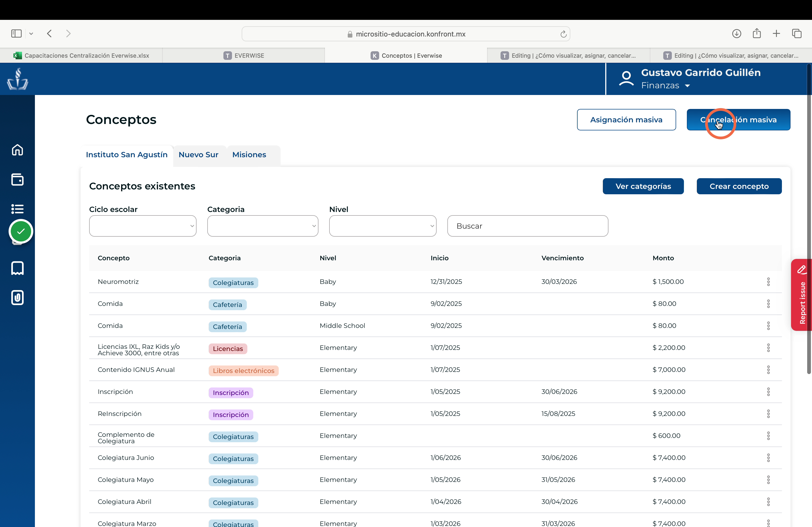The image size is (812, 527).
Task: Click the Buscar search field
Action: 527,226
